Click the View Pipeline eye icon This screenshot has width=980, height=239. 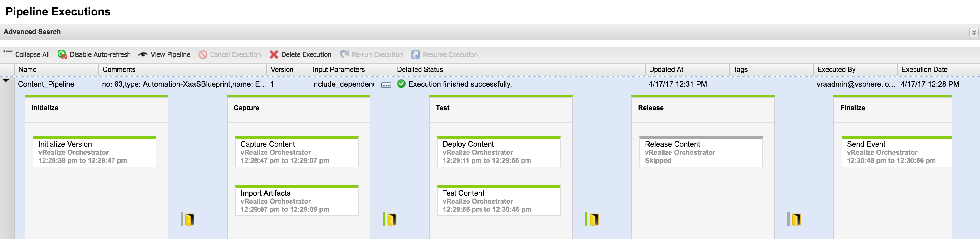pyautogui.click(x=143, y=54)
